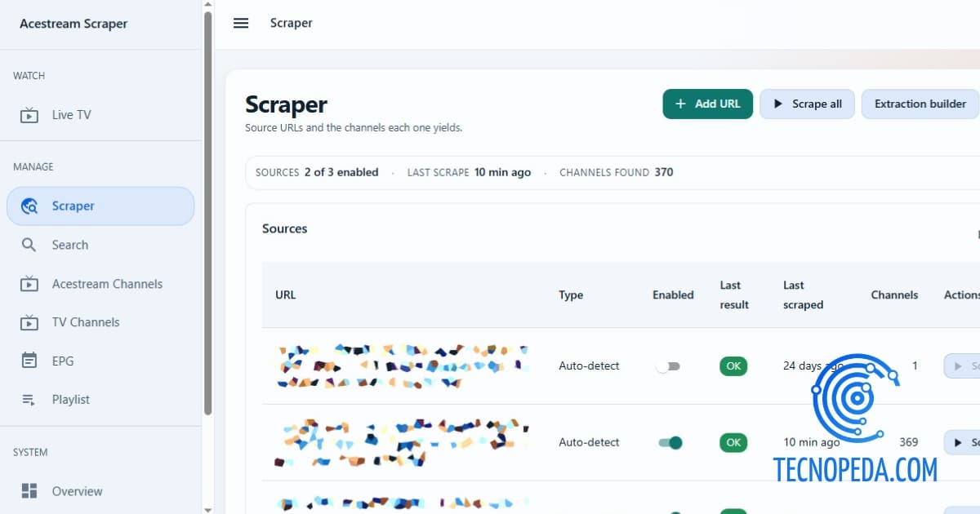Click the sidebar scrollbar up arrow
Image resolution: width=980 pixels, height=514 pixels.
tap(208, 5)
